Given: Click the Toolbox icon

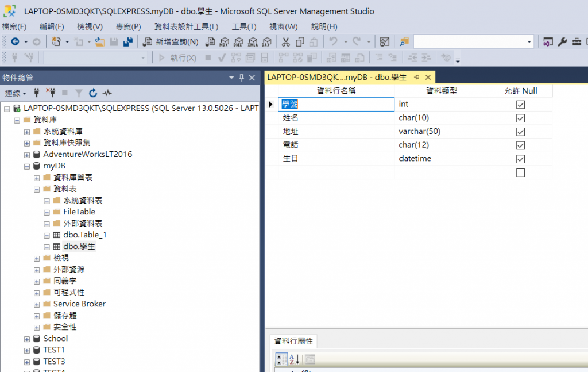Looking at the screenshot, I should [577, 41].
